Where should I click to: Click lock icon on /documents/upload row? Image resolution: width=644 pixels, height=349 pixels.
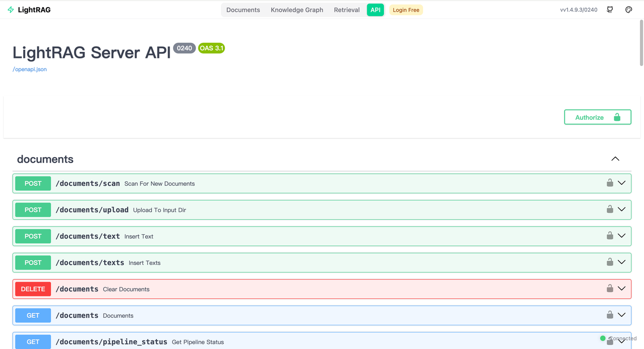coord(610,209)
